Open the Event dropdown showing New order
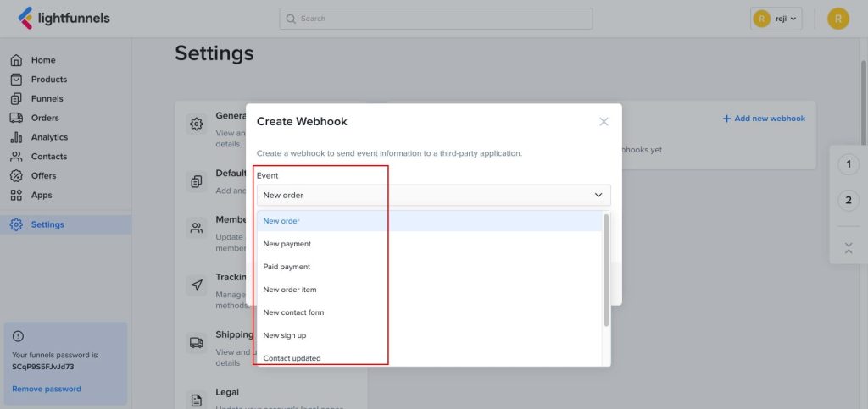Viewport: 868px width, 409px height. pyautogui.click(x=433, y=195)
